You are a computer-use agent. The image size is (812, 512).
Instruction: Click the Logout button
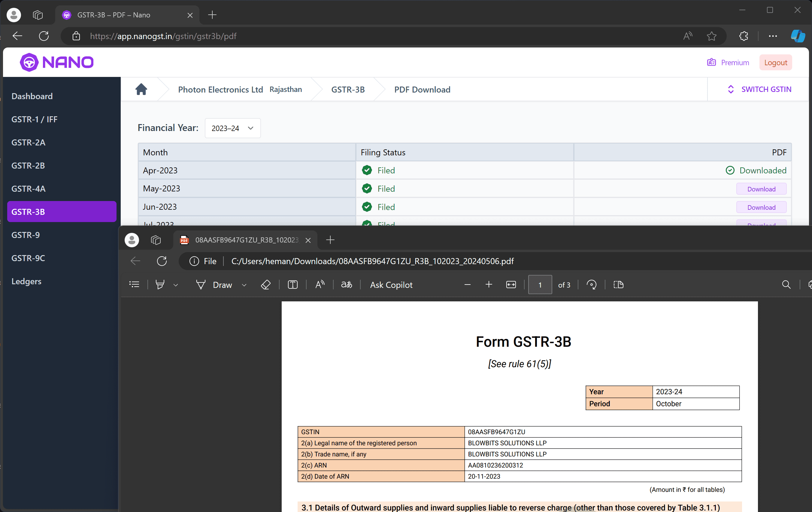pyautogui.click(x=776, y=62)
